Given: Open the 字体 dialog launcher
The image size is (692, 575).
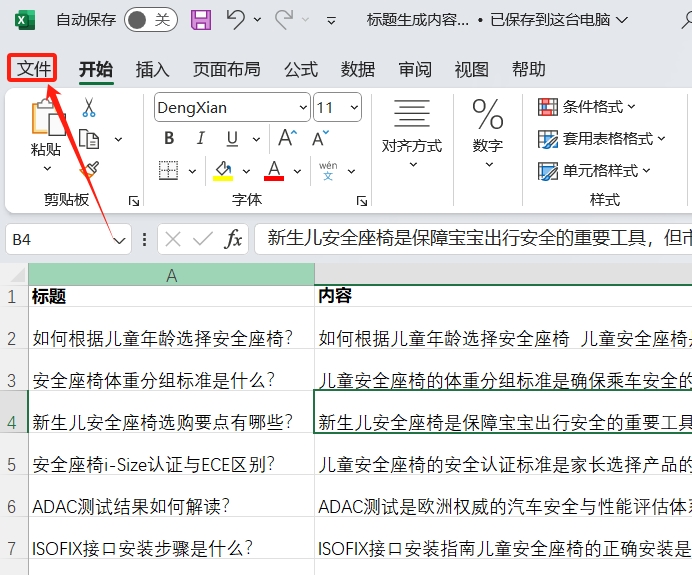Looking at the screenshot, I should [362, 201].
